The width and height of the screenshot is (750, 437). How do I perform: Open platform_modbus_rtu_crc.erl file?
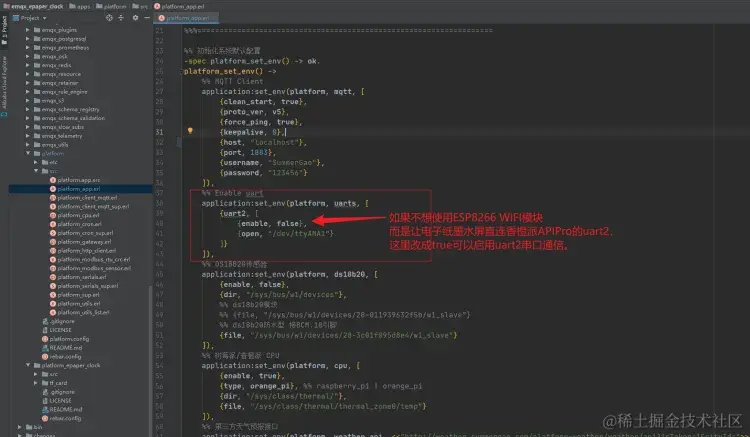93,259
